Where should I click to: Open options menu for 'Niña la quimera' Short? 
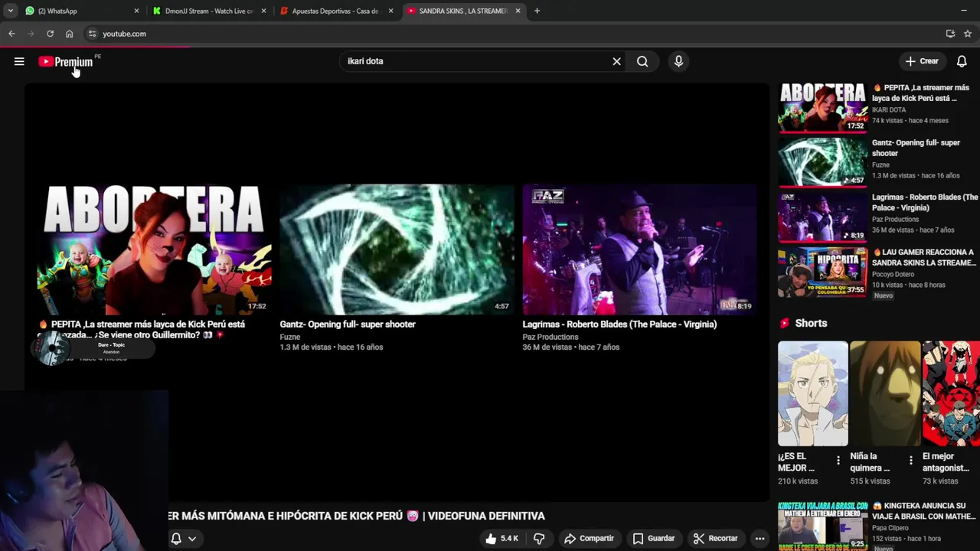coord(910,461)
